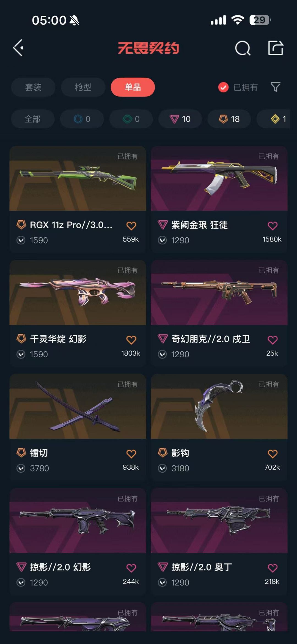Viewport: 297px width, 644px height.
Task: Filter by the orange tier showing 18
Action: (229, 119)
